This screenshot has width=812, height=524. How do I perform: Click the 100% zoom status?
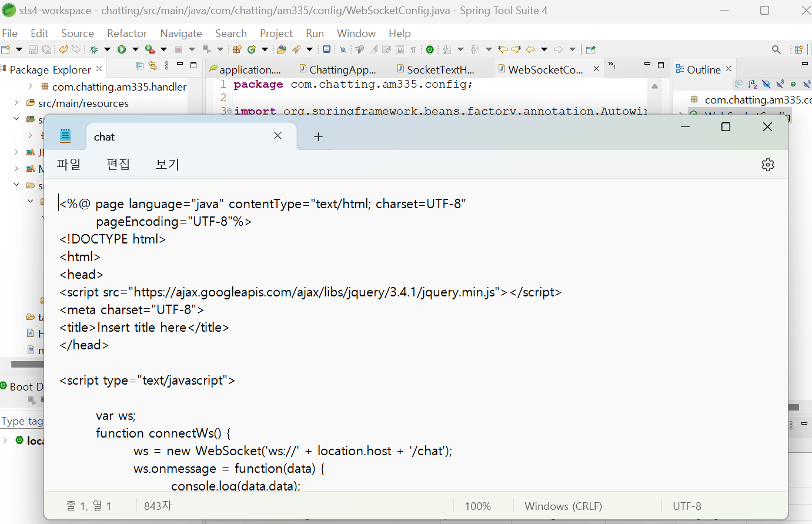pos(477,506)
